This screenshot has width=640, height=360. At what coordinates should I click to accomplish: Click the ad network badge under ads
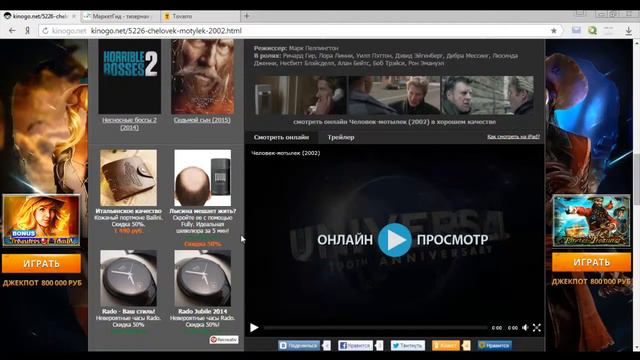pos(224,340)
